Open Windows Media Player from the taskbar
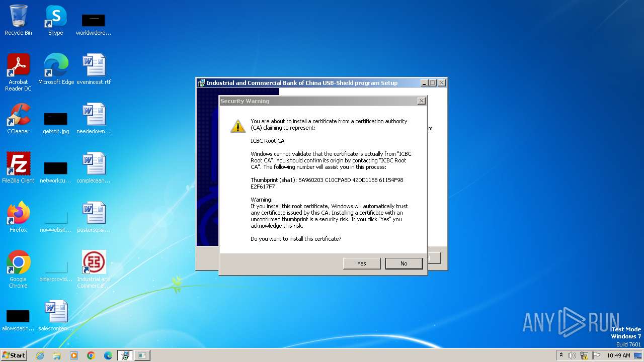This screenshot has height=362, width=644. 74,355
